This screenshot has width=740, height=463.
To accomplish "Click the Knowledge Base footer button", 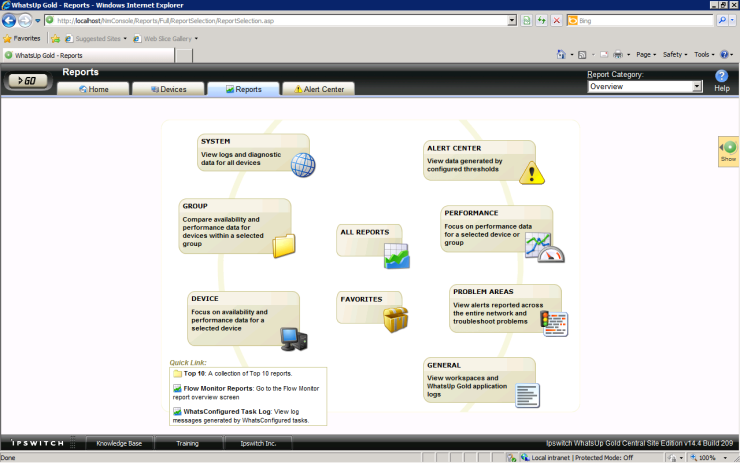I will (119, 444).
